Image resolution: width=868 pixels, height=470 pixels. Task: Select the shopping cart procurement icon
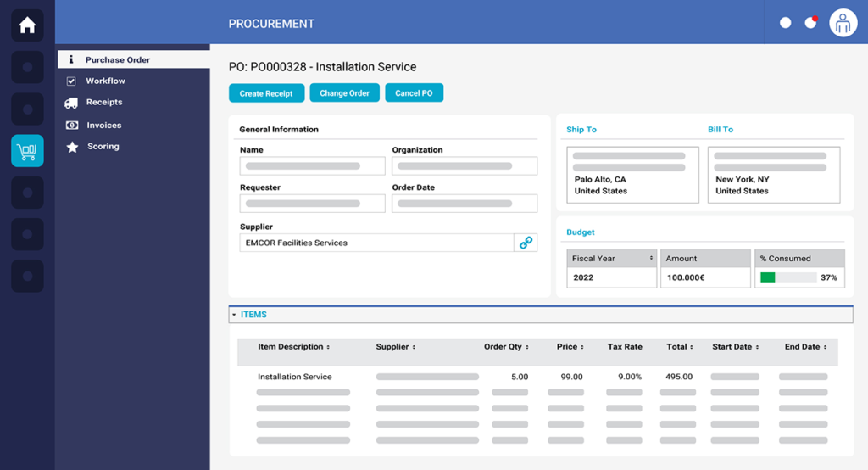click(27, 151)
